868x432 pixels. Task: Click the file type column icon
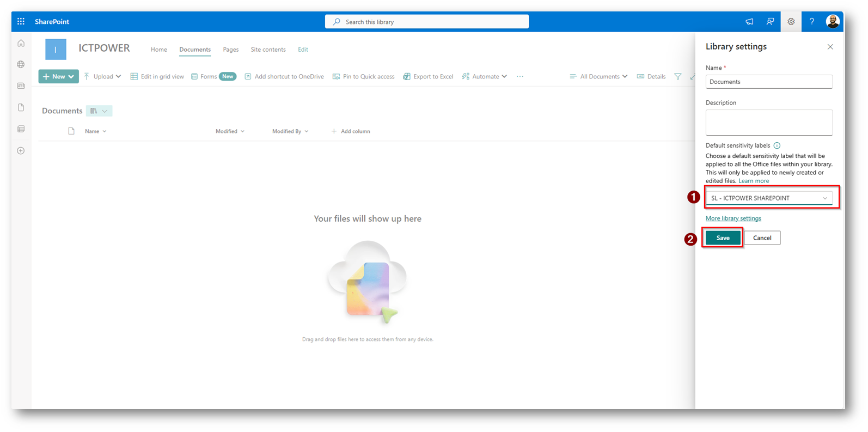tap(71, 131)
